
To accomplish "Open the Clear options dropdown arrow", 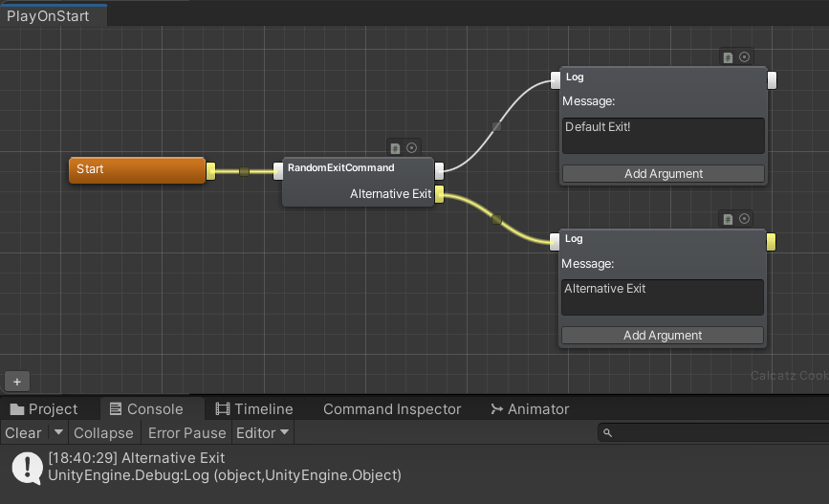I will click(x=57, y=433).
